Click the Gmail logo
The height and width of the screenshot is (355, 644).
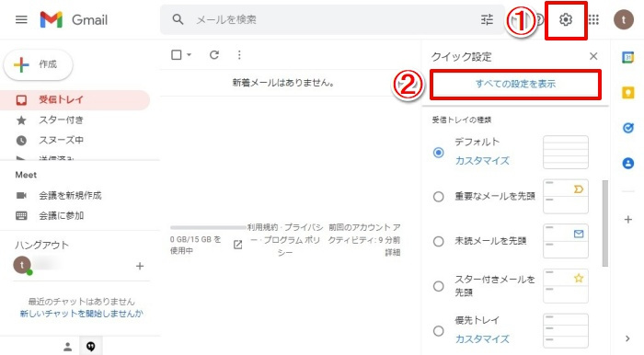click(74, 19)
